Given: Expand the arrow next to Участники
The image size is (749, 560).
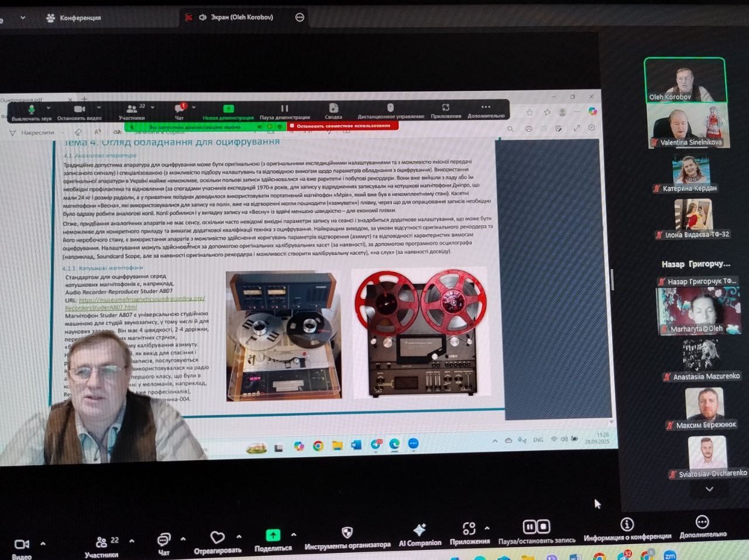Looking at the screenshot, I should 132,541.
